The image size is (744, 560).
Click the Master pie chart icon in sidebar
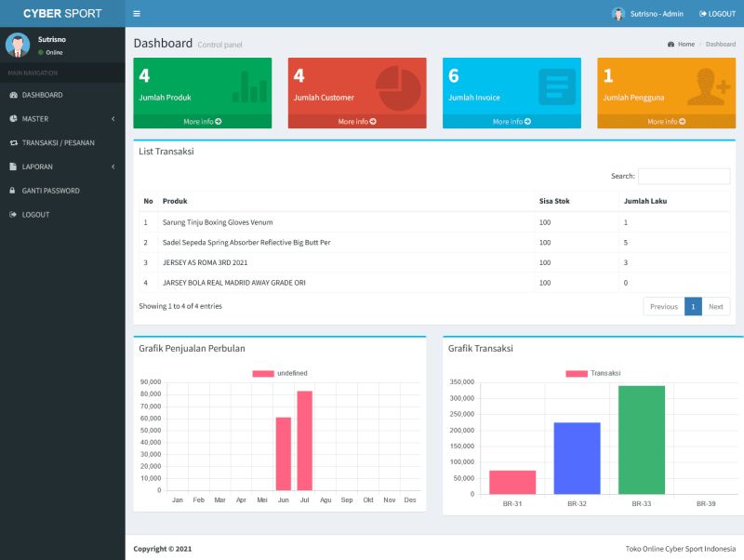coord(13,119)
